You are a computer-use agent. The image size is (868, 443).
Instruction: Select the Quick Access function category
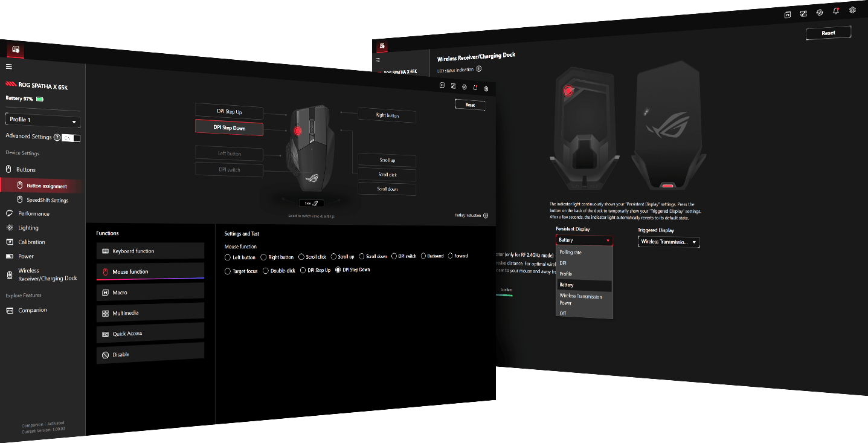click(150, 333)
